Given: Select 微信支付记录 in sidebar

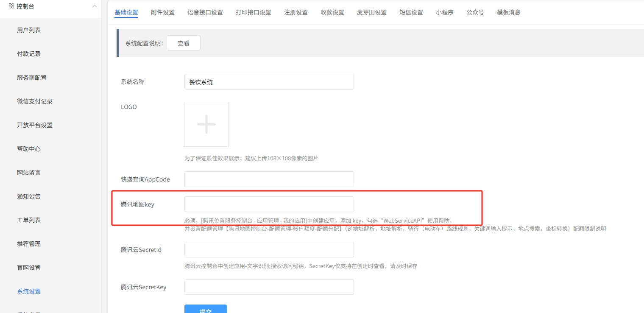Looking at the screenshot, I should 35,101.
